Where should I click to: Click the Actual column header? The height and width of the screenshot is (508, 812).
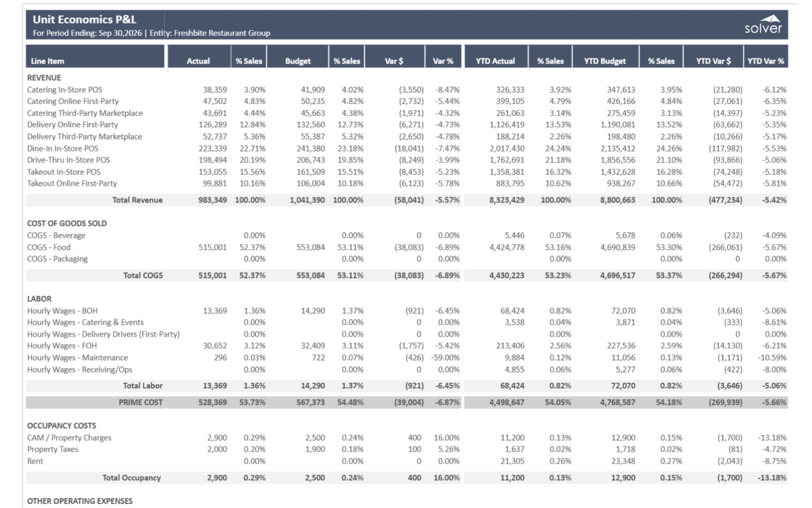[x=198, y=61]
